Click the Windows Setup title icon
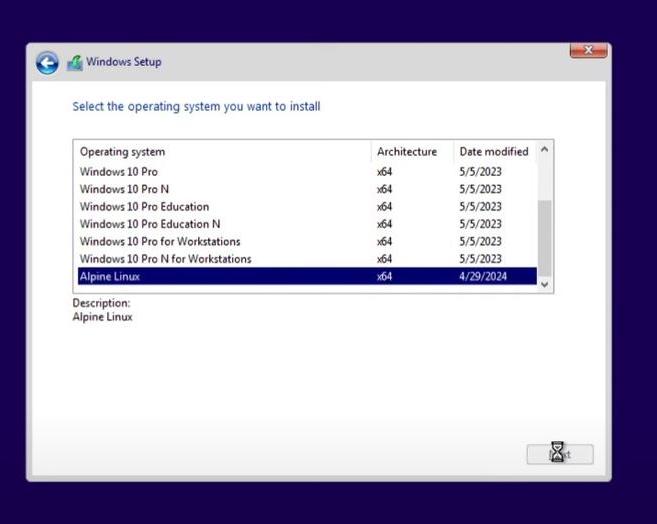 (x=75, y=63)
